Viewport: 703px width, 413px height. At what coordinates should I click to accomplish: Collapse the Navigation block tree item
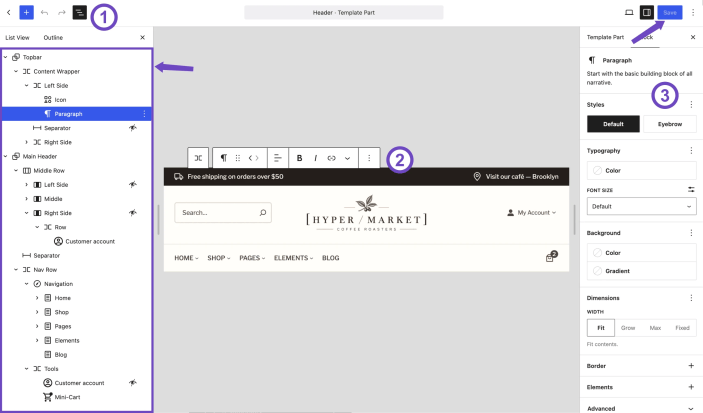click(26, 284)
